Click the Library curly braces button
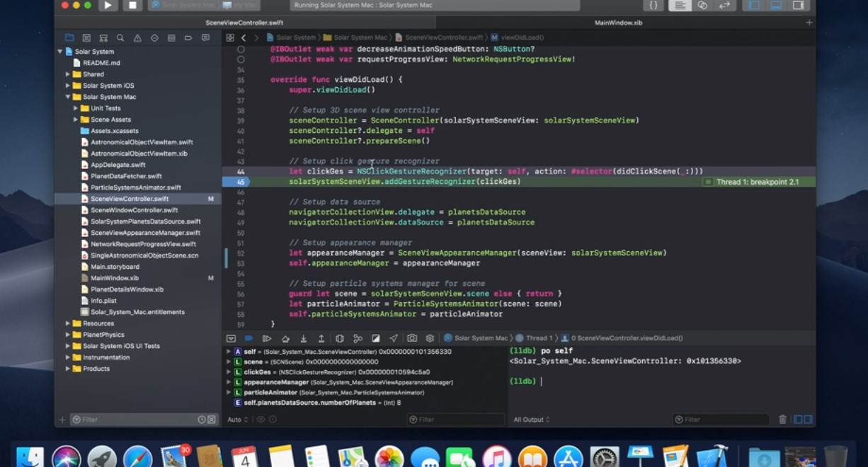The image size is (868, 467). click(x=653, y=5)
